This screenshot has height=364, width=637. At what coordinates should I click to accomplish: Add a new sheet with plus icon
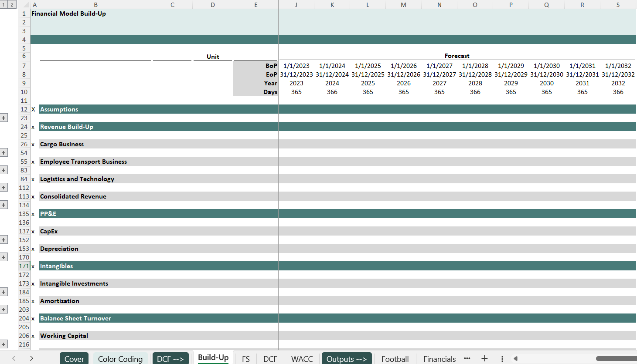click(484, 358)
